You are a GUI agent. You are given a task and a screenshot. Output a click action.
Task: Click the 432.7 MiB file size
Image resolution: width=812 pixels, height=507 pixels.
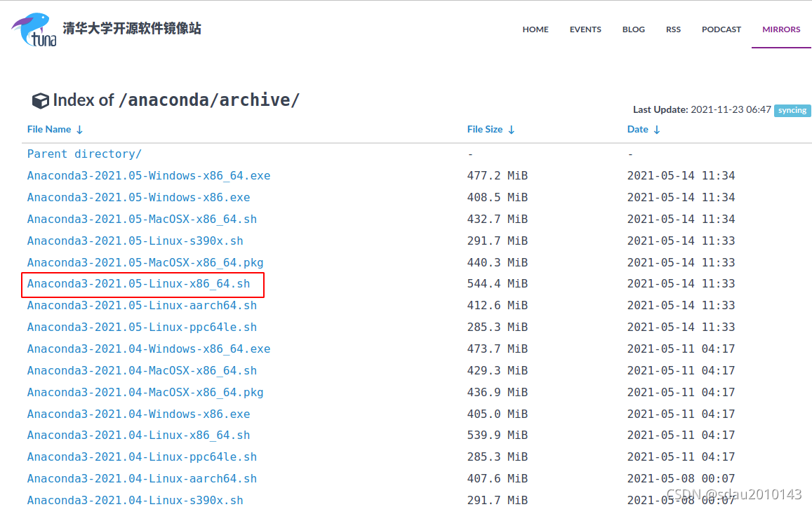pos(497,219)
